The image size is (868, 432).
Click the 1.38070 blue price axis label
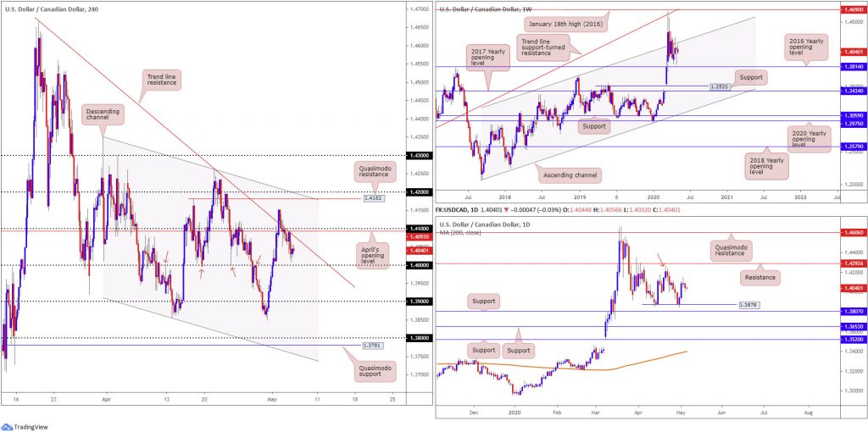click(x=852, y=312)
